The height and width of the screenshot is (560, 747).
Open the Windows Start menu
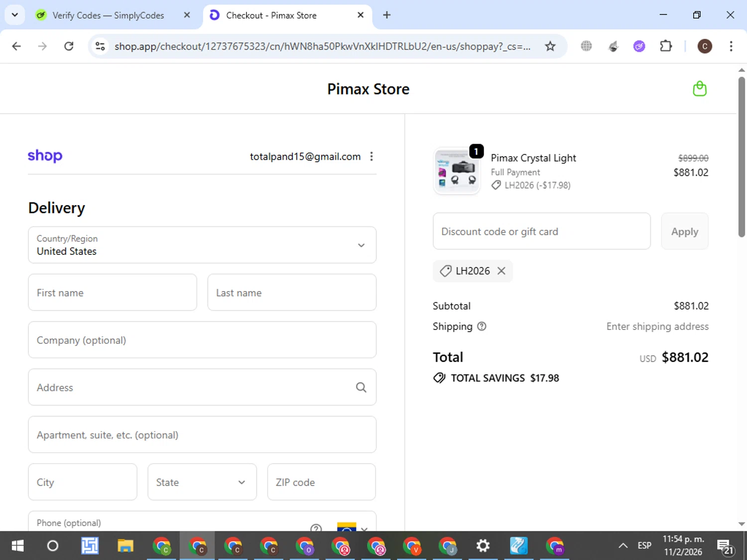[x=17, y=546]
